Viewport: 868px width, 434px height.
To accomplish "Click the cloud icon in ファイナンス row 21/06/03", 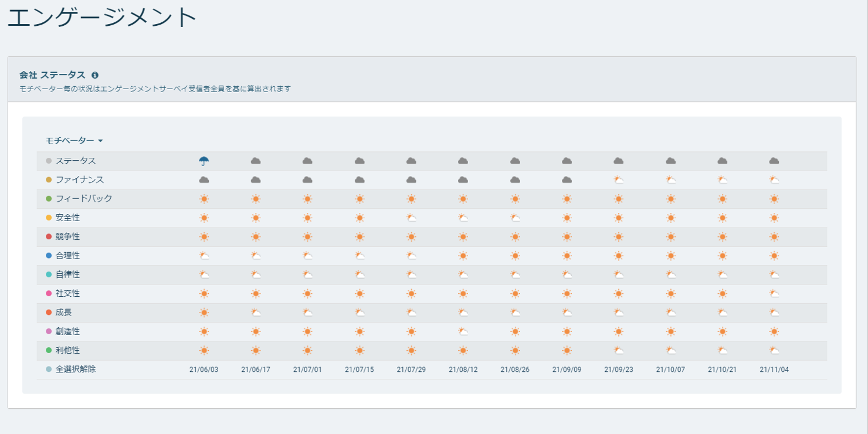I will click(x=204, y=180).
